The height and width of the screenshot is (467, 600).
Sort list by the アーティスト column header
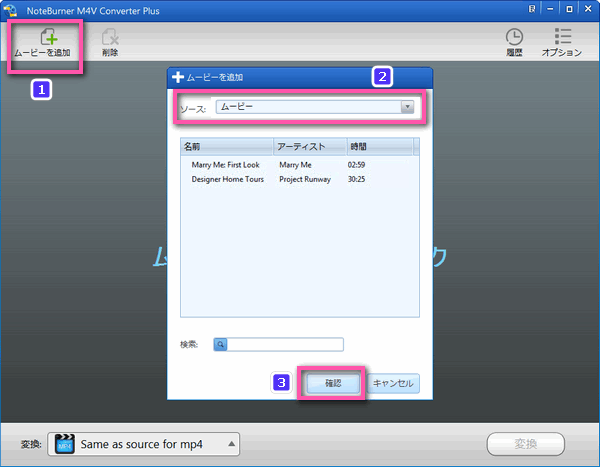click(x=310, y=147)
